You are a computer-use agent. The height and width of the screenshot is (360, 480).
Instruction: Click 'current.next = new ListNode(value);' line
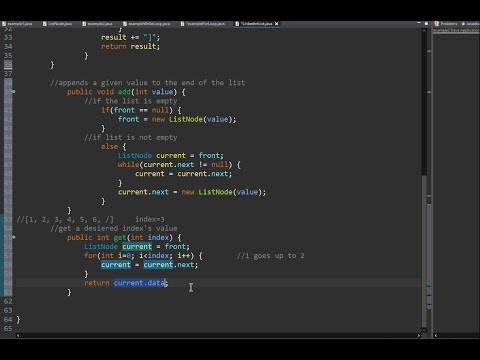tap(192, 192)
